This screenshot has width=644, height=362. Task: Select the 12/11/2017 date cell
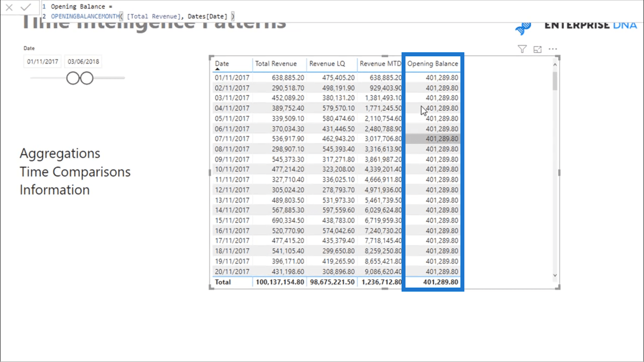[232, 190]
